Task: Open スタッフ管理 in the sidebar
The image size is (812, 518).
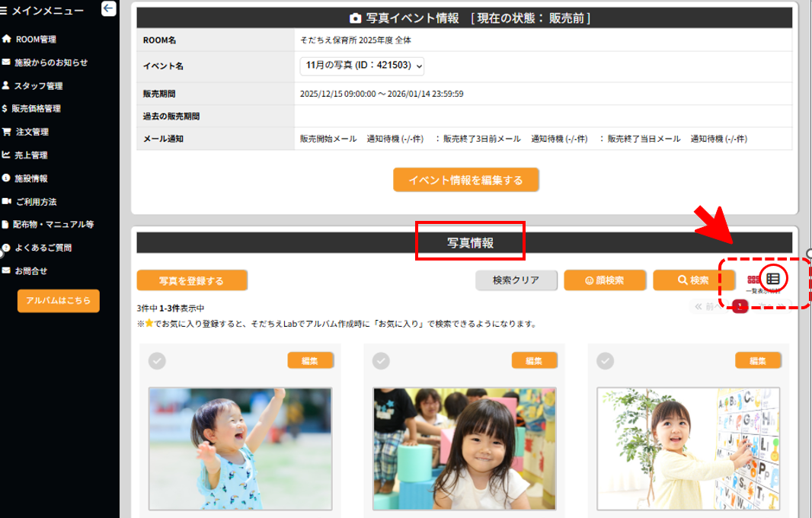Action: tap(38, 86)
